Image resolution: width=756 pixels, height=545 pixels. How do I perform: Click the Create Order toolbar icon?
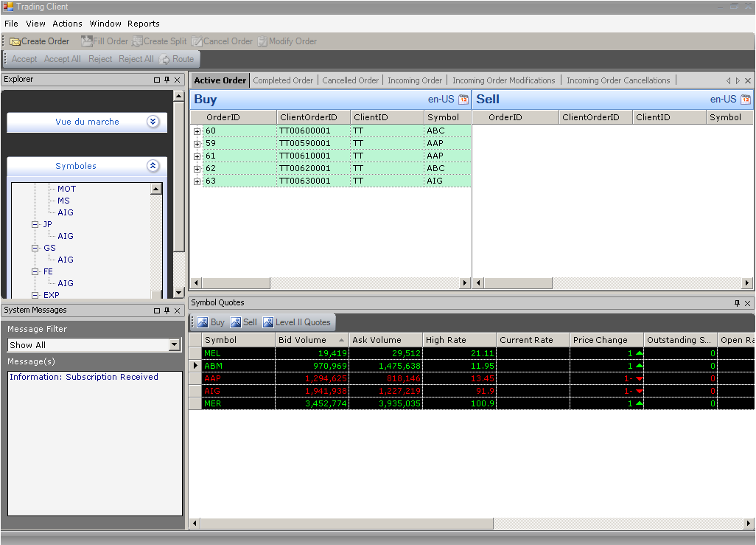point(15,42)
